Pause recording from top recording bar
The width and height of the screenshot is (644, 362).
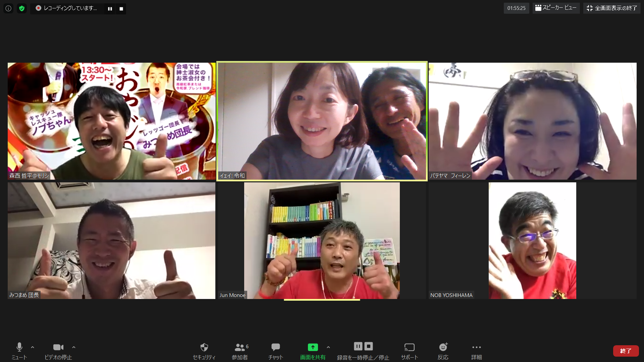pos(110,9)
